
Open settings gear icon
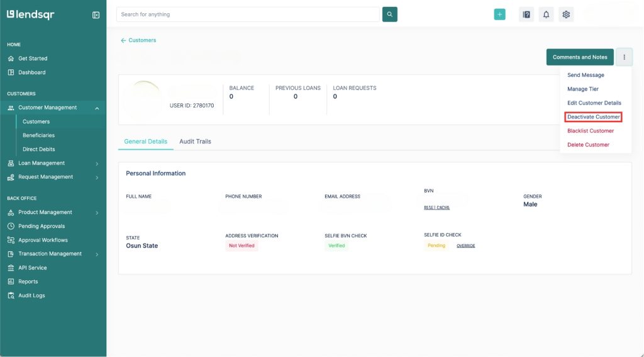tap(566, 14)
